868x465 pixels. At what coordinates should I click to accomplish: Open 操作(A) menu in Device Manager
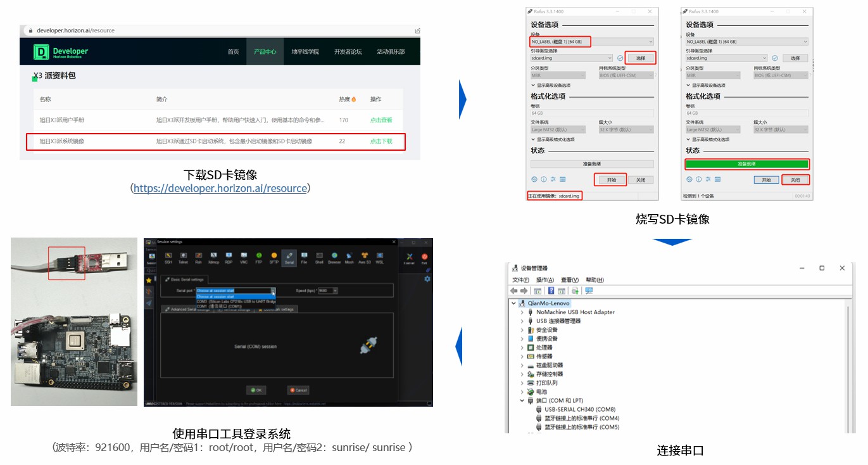pyautogui.click(x=544, y=280)
